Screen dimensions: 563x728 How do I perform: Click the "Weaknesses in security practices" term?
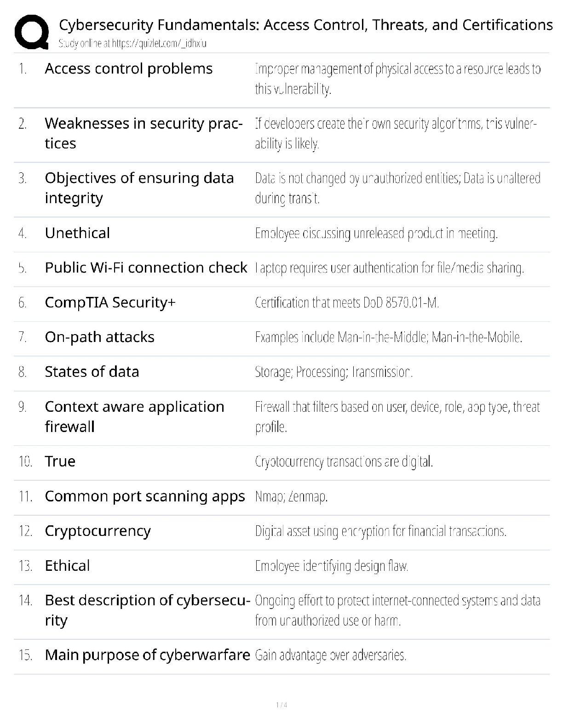click(144, 133)
